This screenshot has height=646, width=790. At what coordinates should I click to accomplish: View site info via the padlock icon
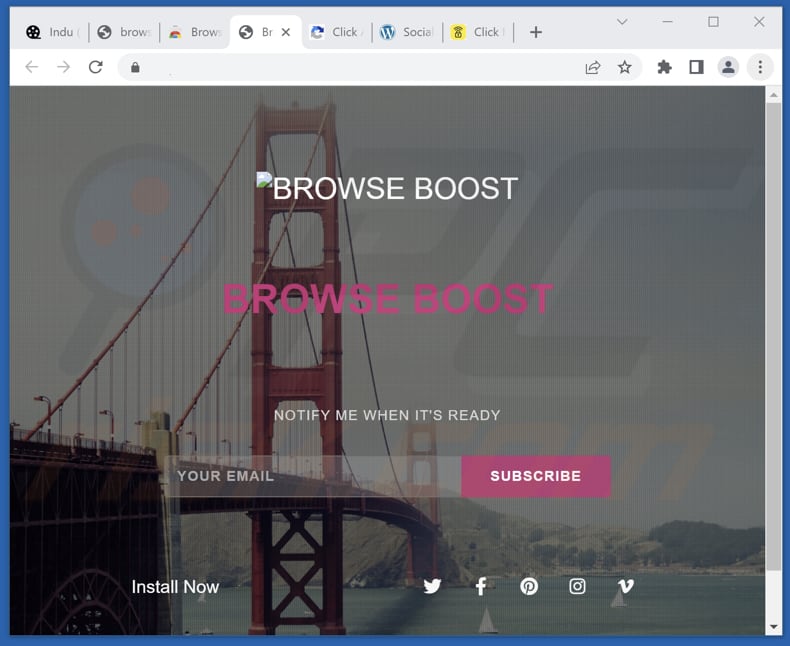pos(135,67)
